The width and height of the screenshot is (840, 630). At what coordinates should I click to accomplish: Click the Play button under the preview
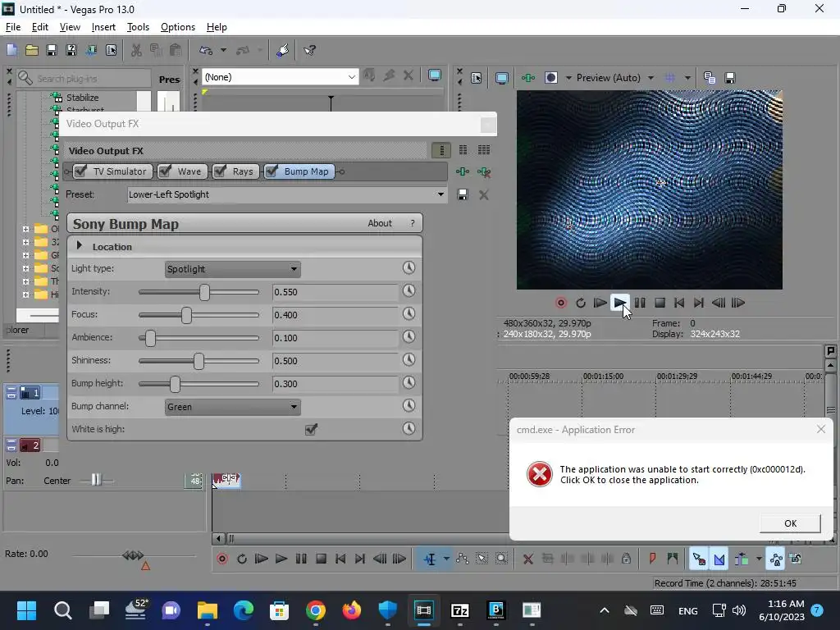pyautogui.click(x=620, y=303)
